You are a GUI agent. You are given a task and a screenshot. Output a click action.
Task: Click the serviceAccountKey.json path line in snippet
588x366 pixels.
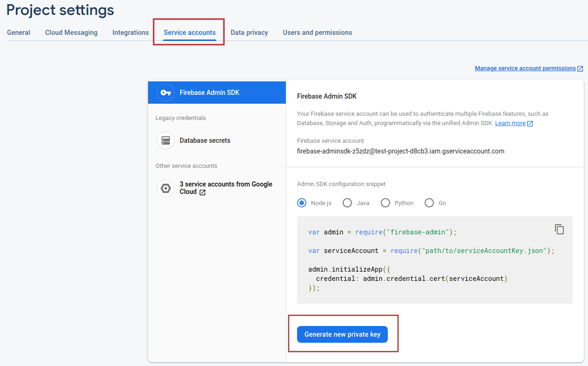432,251
